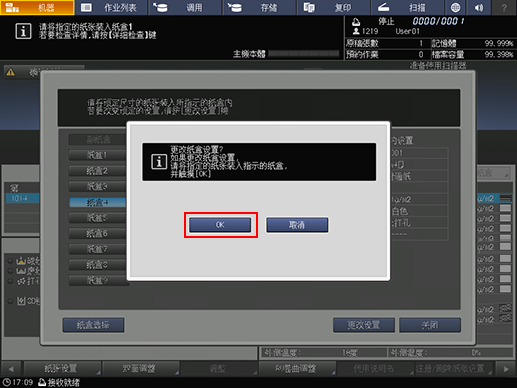The height and width of the screenshot is (388, 517).
Task: Click the 99.398% capacity value
Action: [499, 54]
